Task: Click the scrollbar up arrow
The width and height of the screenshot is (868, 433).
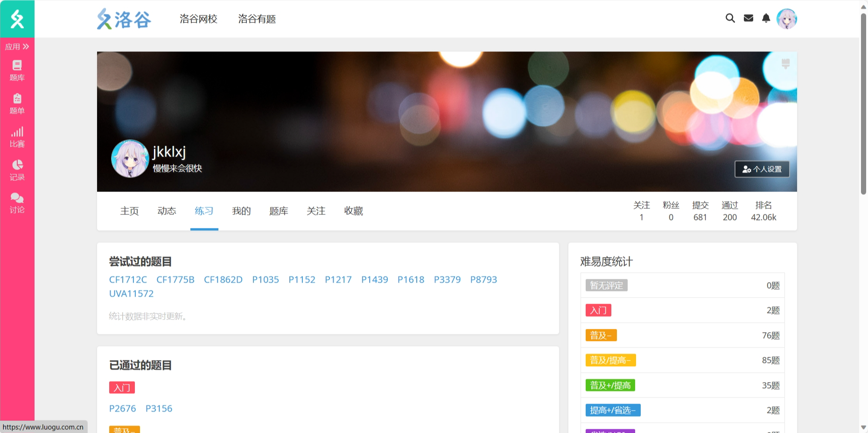Action: tap(863, 6)
